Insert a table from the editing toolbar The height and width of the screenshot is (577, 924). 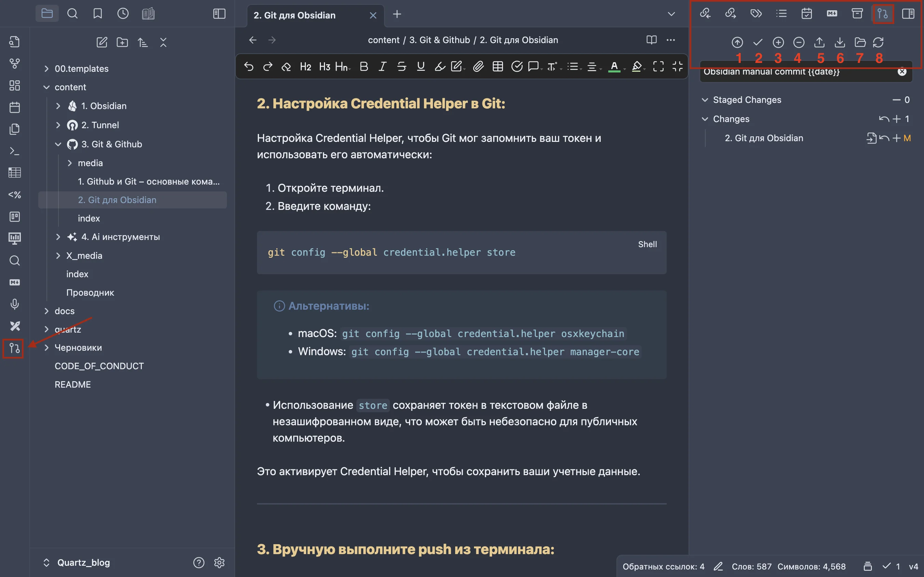[498, 66]
